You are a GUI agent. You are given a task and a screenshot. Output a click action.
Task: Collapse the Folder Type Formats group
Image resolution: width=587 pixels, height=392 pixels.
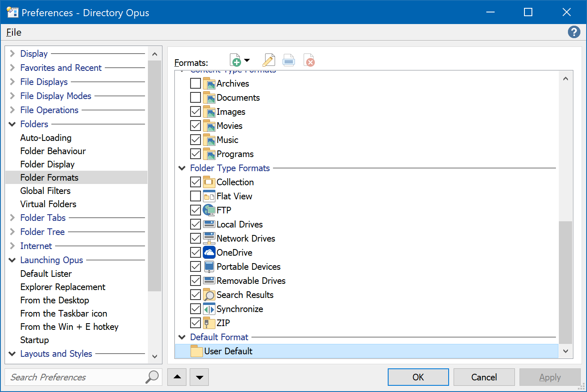point(182,168)
